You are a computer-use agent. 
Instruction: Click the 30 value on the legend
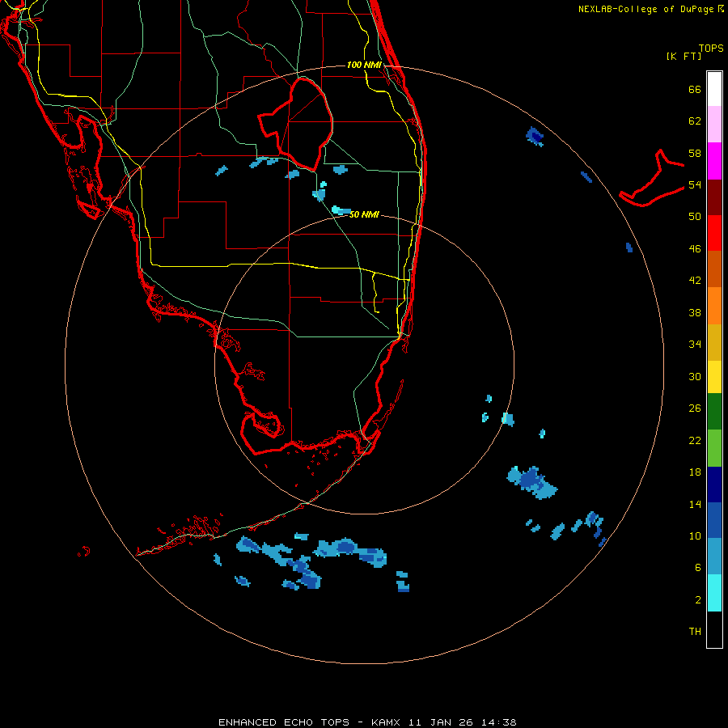click(x=695, y=376)
